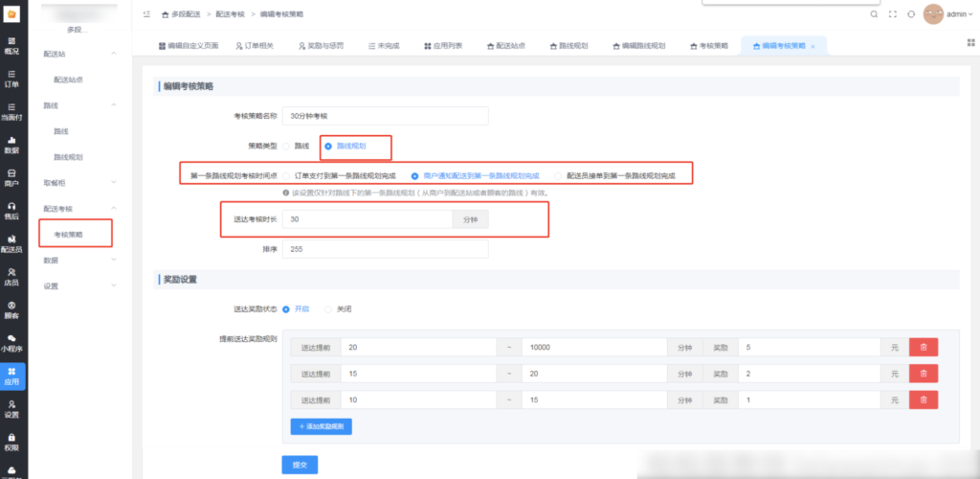The image size is (980, 479).
Task: Open the 概况 overview sidebar icon
Action: click(x=11, y=46)
